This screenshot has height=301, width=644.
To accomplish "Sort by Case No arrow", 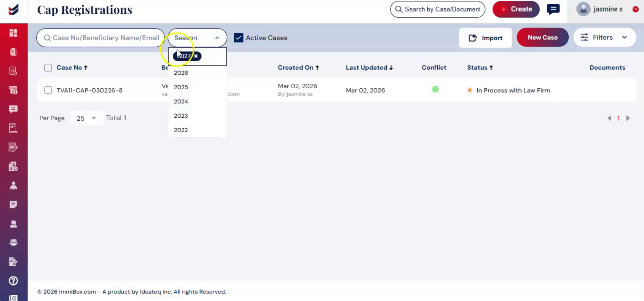I will pos(86,68).
